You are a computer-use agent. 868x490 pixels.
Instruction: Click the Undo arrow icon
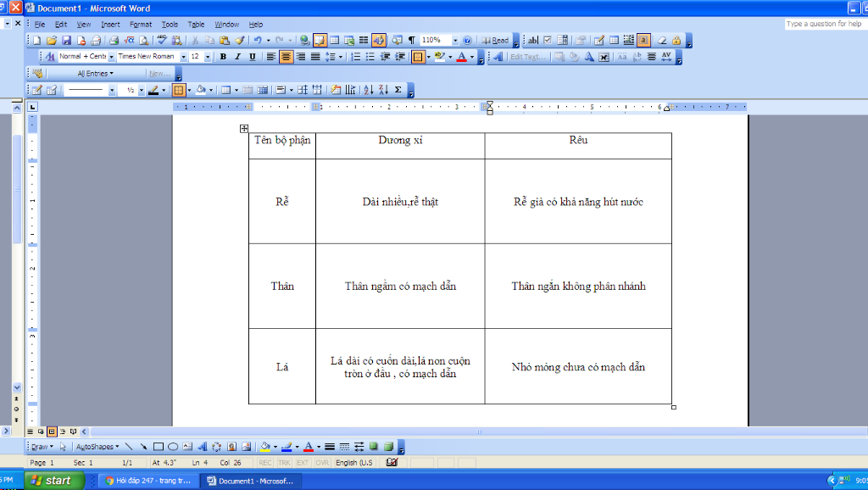(x=257, y=40)
